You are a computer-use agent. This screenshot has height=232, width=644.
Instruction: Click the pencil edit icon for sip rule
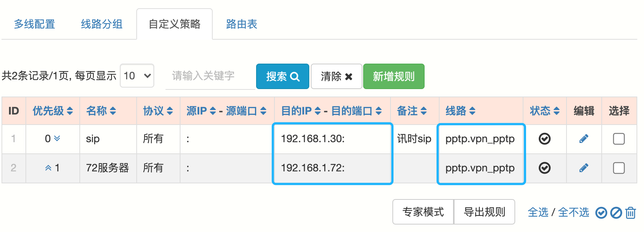pos(583,139)
